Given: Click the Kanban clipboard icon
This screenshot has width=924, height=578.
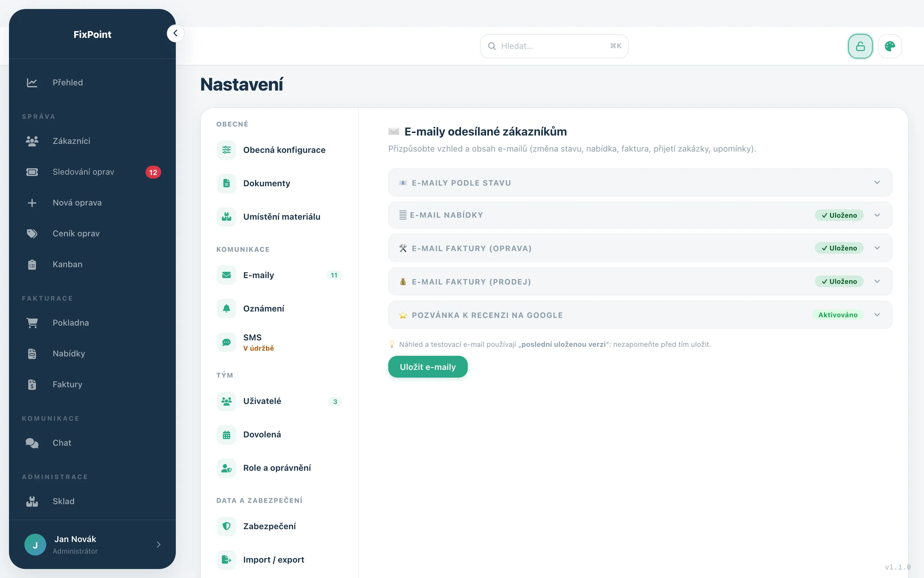Looking at the screenshot, I should pyautogui.click(x=32, y=265).
